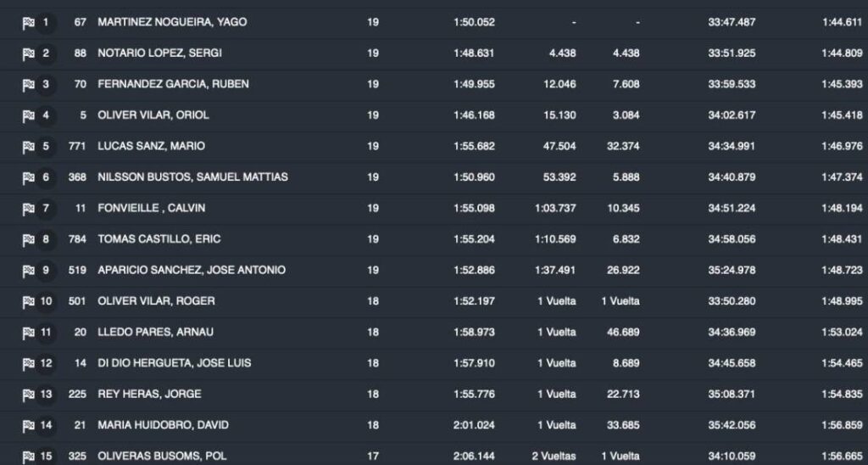Click the checkered flag for Oliveras Busoms, Pol
The height and width of the screenshot is (465, 868).
28,456
